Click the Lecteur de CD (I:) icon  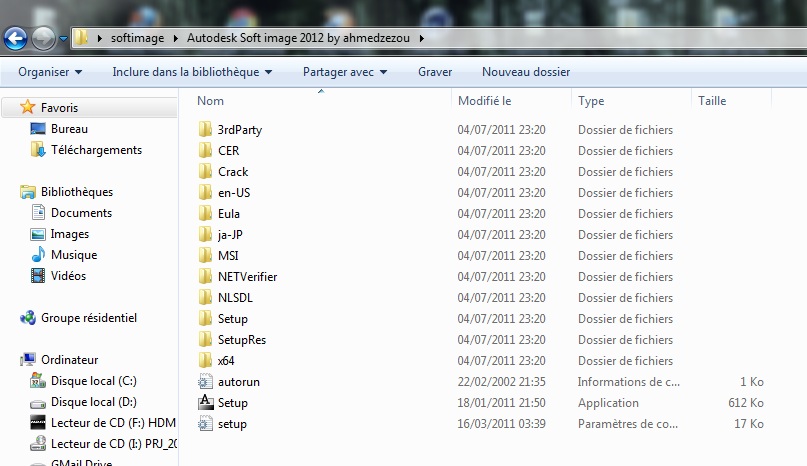click(x=38, y=444)
